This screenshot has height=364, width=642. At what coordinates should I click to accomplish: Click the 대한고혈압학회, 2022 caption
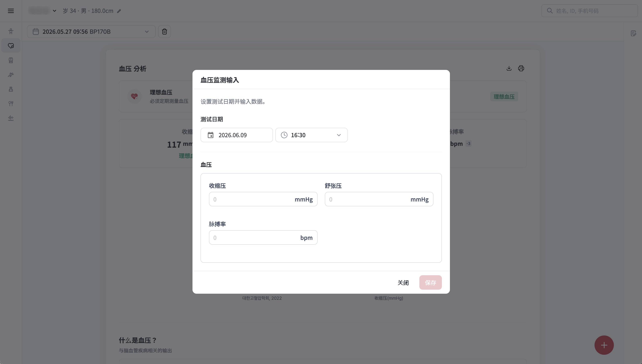(x=262, y=298)
